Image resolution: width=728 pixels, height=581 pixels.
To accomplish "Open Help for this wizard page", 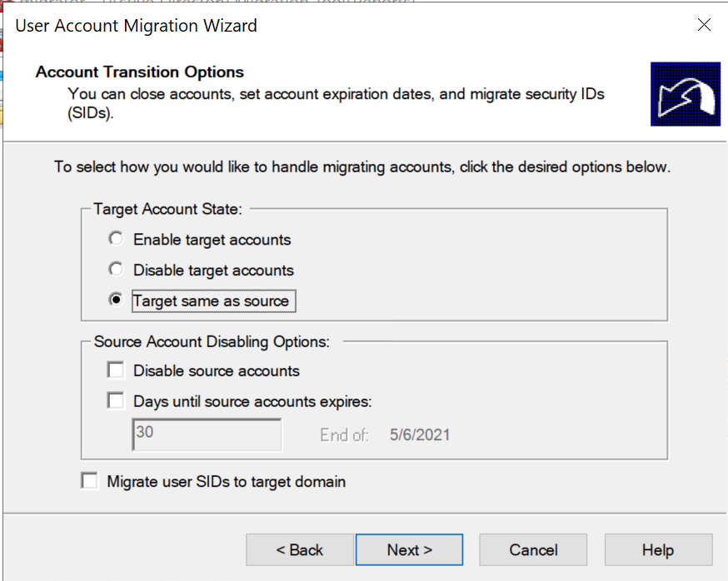I will (x=658, y=550).
